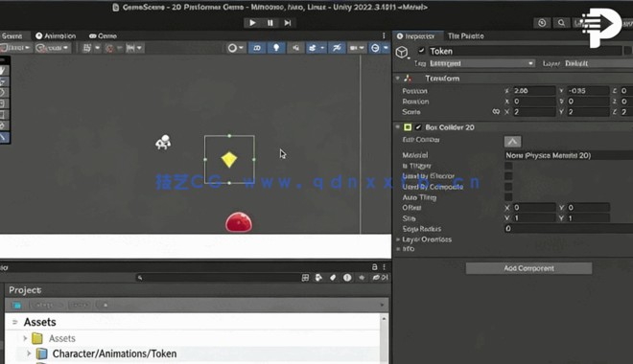
Task: Click the Material None Physics Material field
Action: (569, 155)
